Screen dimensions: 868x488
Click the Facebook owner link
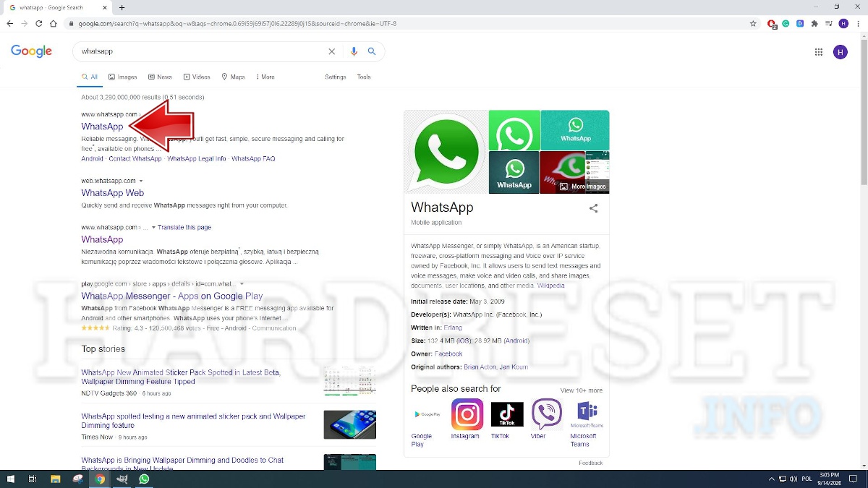[448, 354]
